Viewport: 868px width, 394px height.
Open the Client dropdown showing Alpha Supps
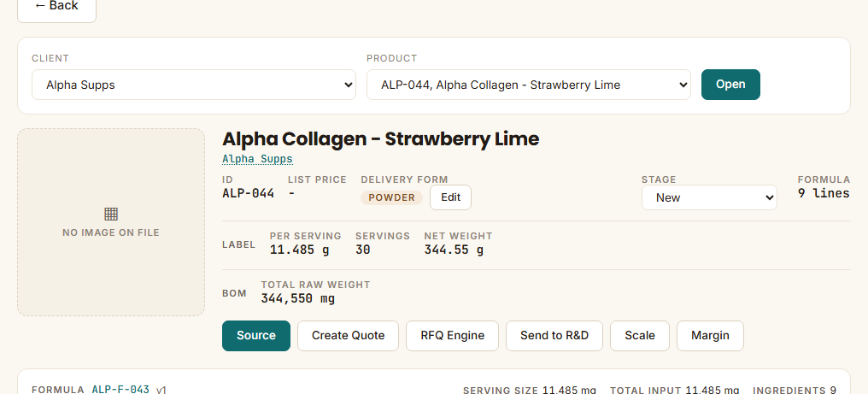194,85
